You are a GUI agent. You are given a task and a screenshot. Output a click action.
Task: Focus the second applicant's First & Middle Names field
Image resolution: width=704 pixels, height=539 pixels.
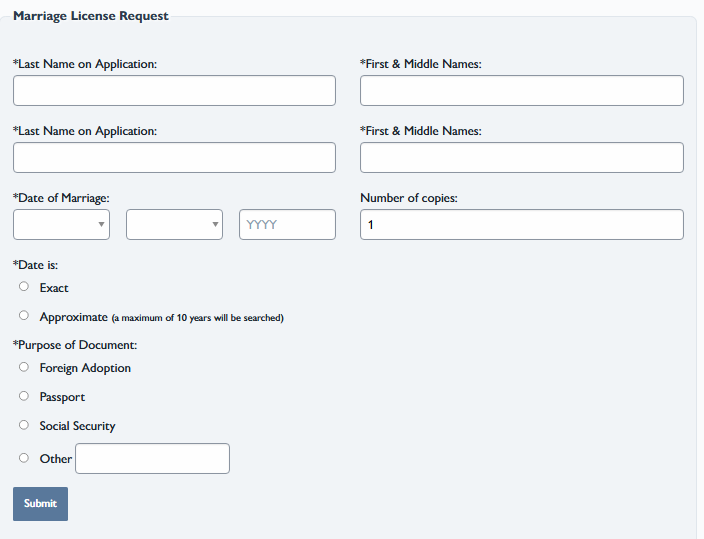(x=521, y=158)
